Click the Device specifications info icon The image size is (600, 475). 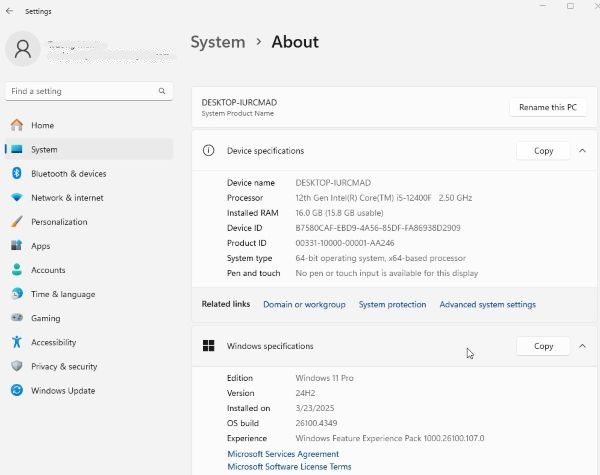click(209, 150)
